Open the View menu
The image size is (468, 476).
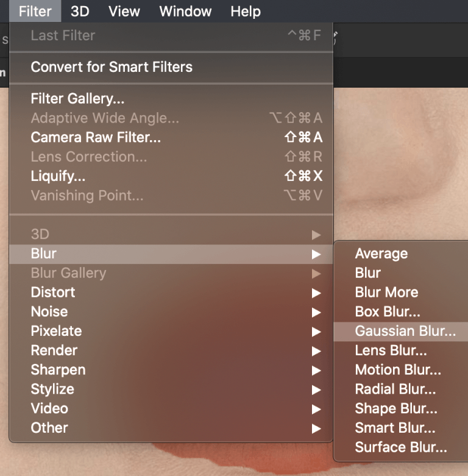[124, 11]
